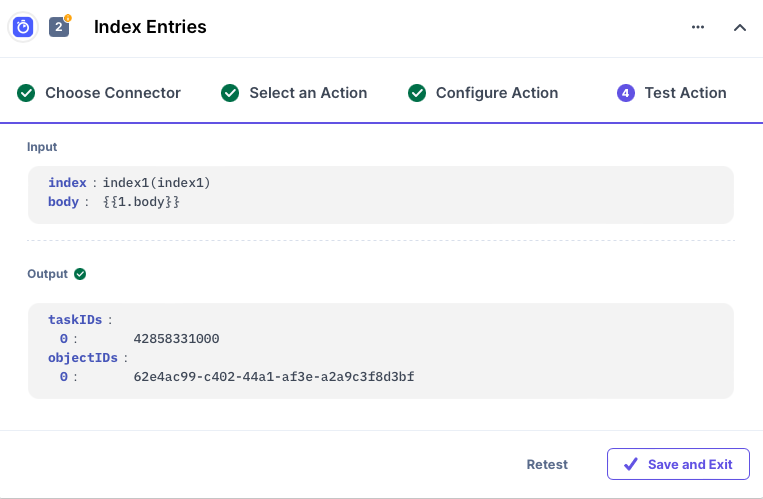Click the Choose Connector green checkmark
This screenshot has width=763, height=499.
pyautogui.click(x=27, y=93)
